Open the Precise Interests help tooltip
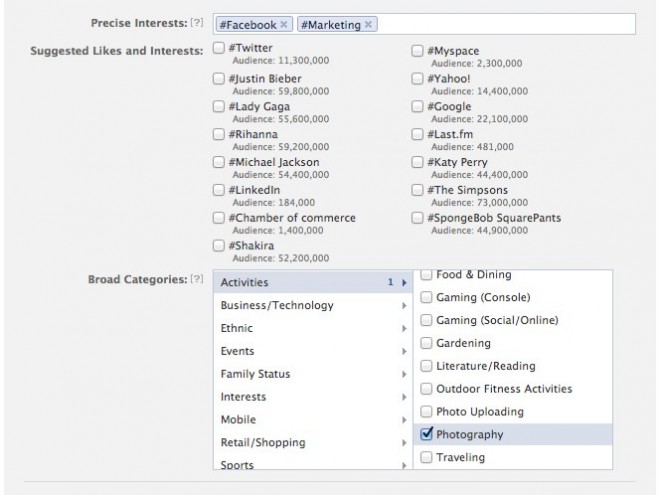The image size is (660, 495). click(197, 22)
